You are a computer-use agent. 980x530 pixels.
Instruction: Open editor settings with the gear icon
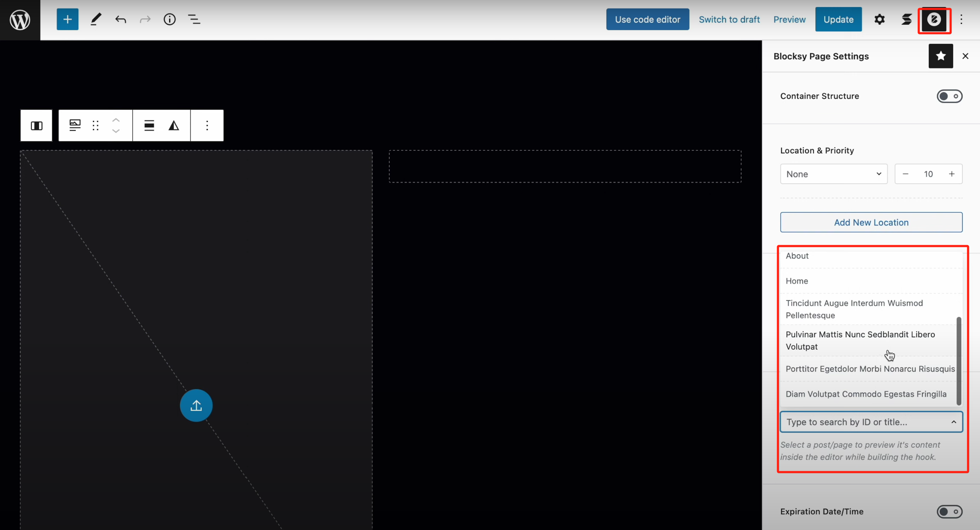pos(880,19)
